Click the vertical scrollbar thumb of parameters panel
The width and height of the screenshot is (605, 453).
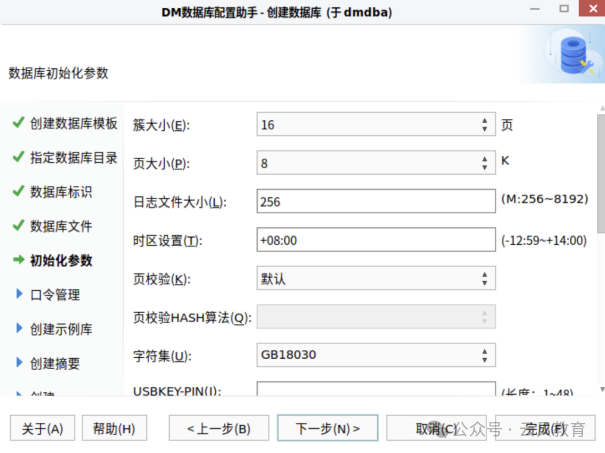pyautogui.click(x=601, y=174)
